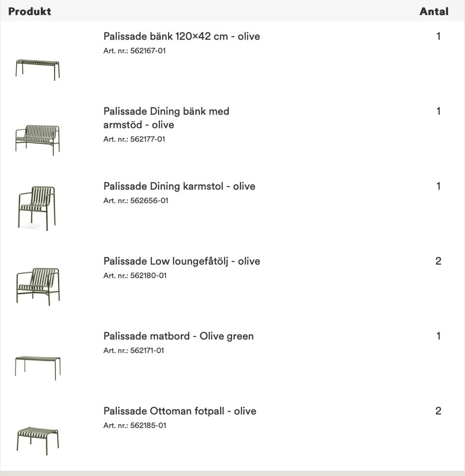Image resolution: width=465 pixels, height=476 pixels.
Task: Click article number 562656-01
Action: click(x=136, y=200)
